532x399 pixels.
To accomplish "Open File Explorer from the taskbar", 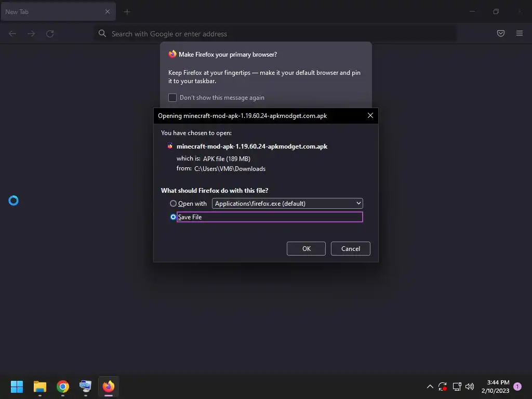I will (39, 387).
